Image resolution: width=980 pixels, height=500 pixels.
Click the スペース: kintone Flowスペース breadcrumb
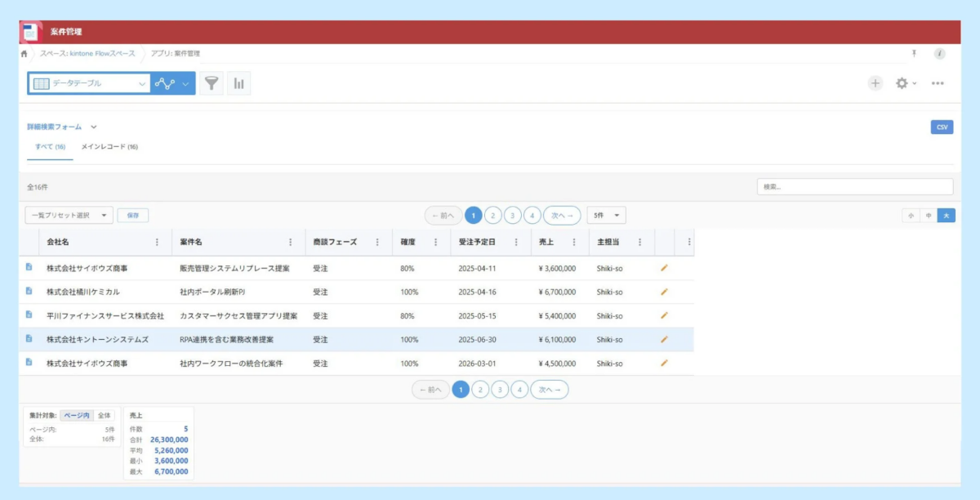[87, 54]
